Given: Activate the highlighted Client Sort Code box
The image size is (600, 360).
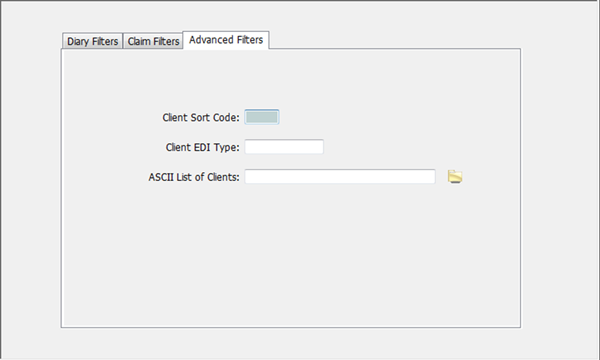Looking at the screenshot, I should 262,117.
